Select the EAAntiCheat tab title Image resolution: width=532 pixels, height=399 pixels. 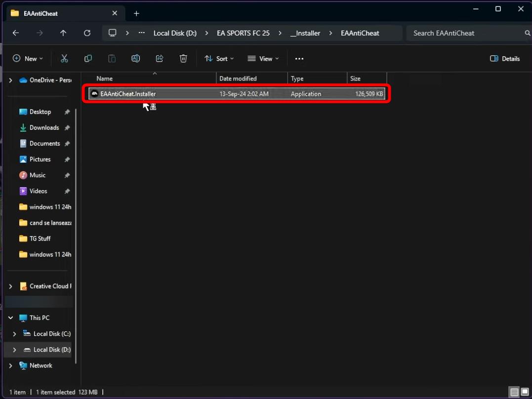coord(41,13)
